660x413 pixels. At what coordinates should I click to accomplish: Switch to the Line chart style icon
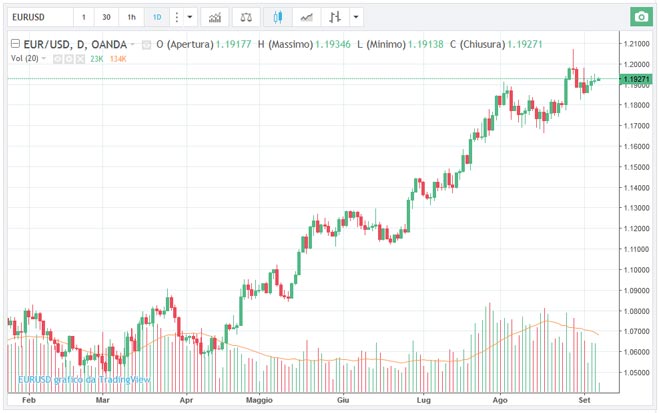pos(307,18)
